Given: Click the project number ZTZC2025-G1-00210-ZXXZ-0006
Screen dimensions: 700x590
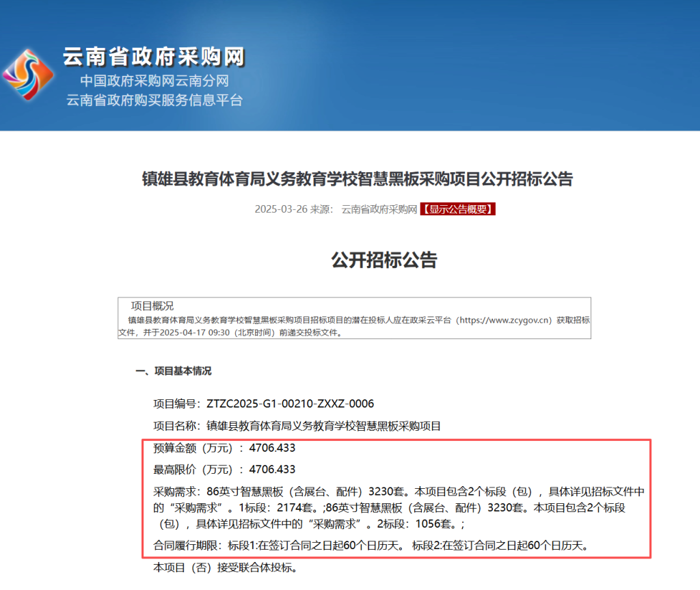Looking at the screenshot, I should 290,404.
